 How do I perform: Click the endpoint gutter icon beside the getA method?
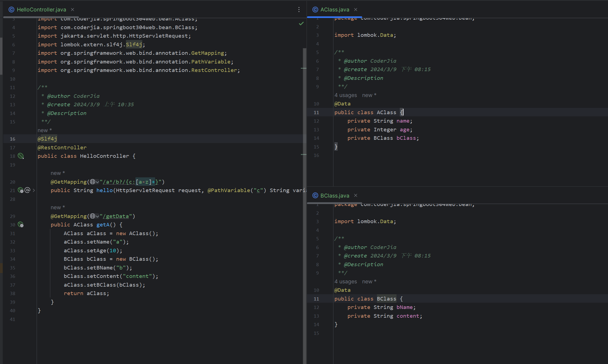(21, 225)
